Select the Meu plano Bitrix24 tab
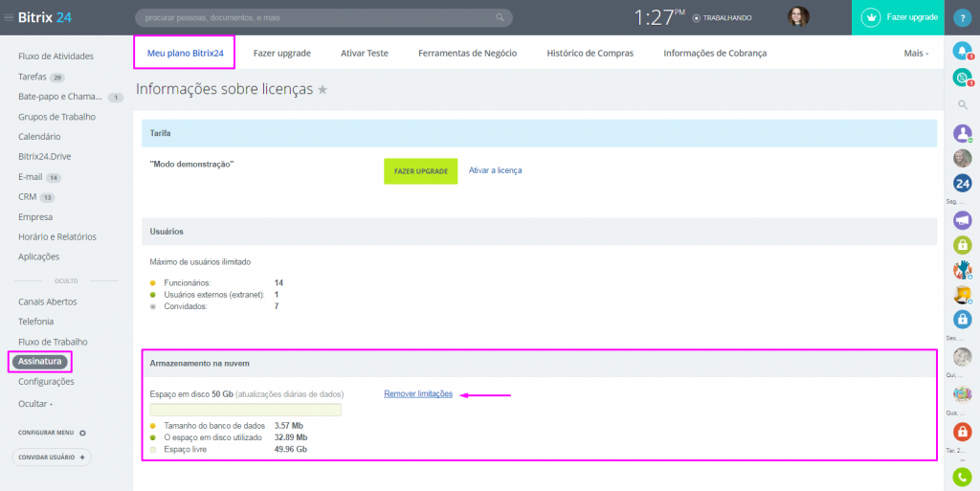 (x=185, y=53)
